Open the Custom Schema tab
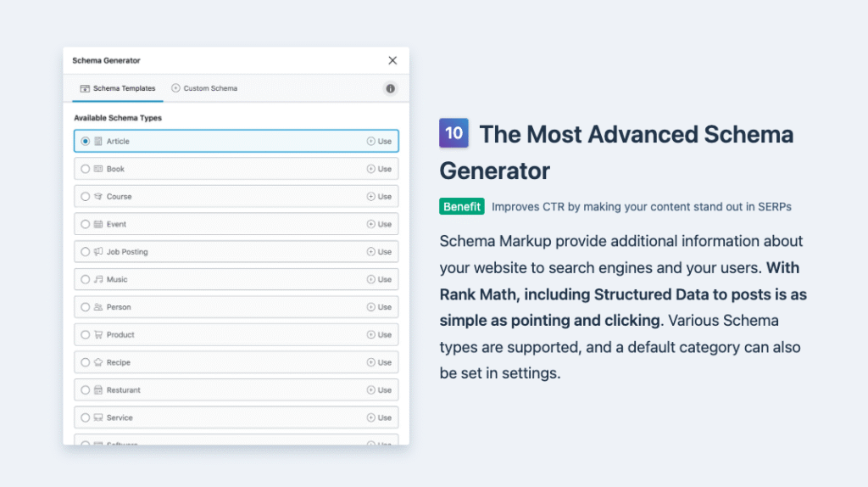Image resolution: width=868 pixels, height=487 pixels. point(204,88)
